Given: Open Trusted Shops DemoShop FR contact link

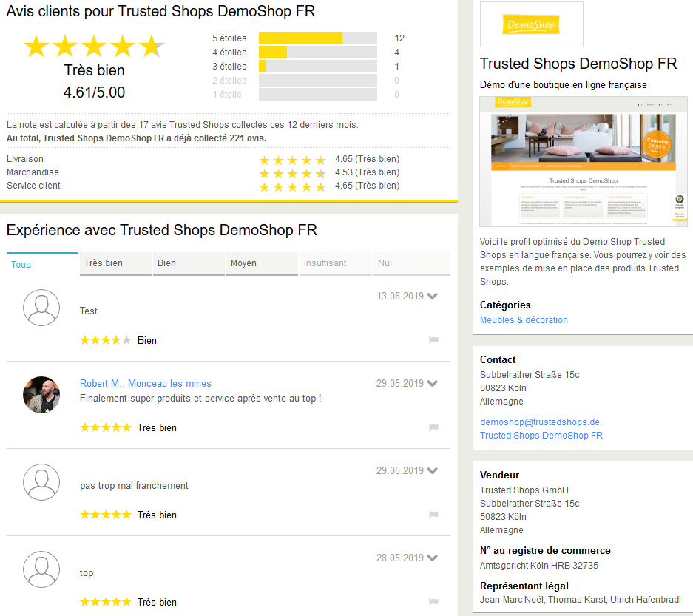Looking at the screenshot, I should [x=541, y=436].
